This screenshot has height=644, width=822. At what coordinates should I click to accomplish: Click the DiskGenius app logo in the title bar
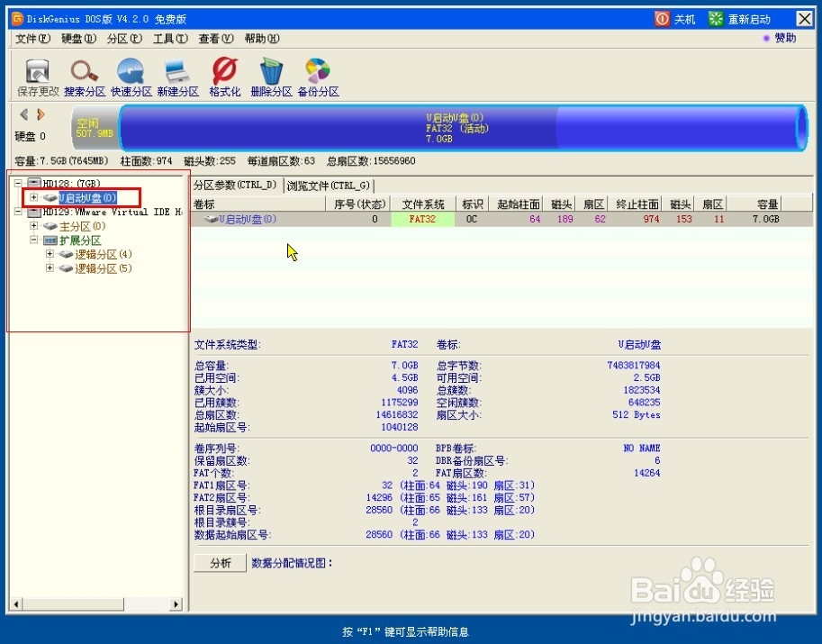[x=17, y=19]
